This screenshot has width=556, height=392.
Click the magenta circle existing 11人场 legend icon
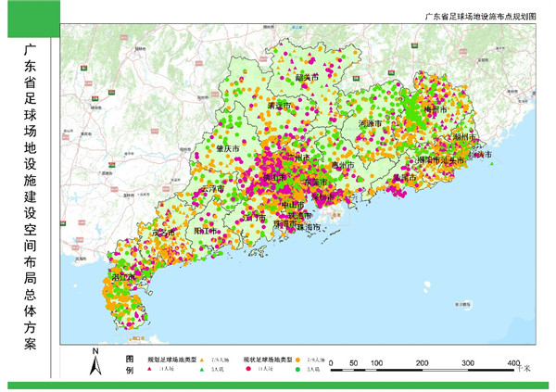tap(249, 369)
